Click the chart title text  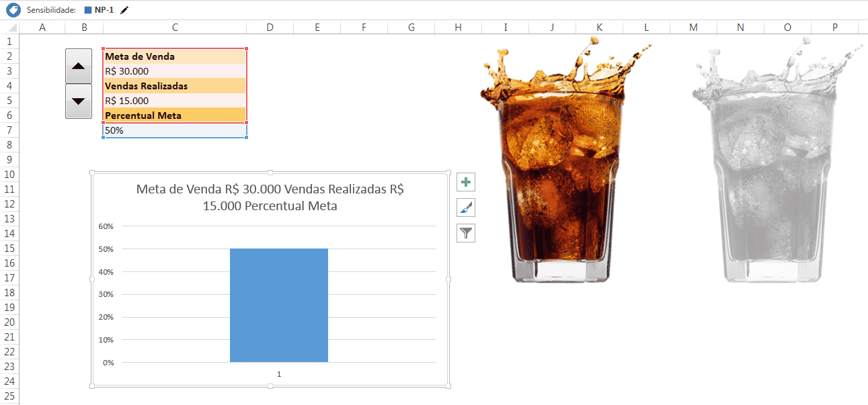click(270, 197)
